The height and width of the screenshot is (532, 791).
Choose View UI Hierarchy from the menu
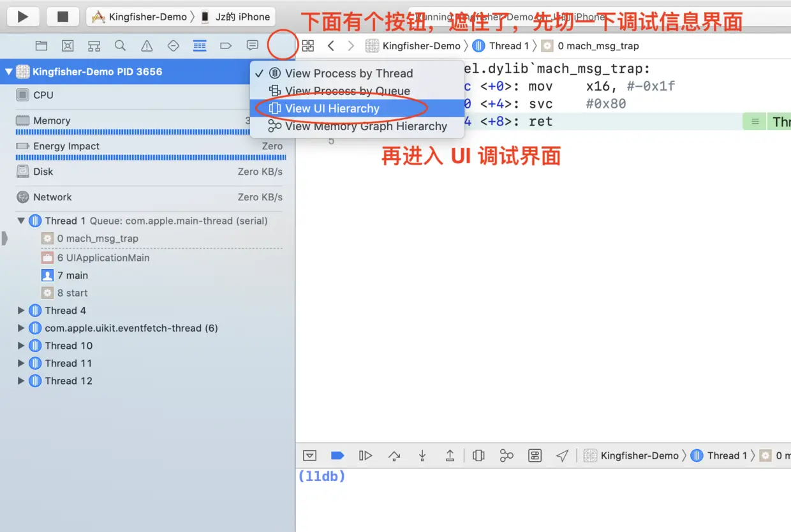coord(357,108)
